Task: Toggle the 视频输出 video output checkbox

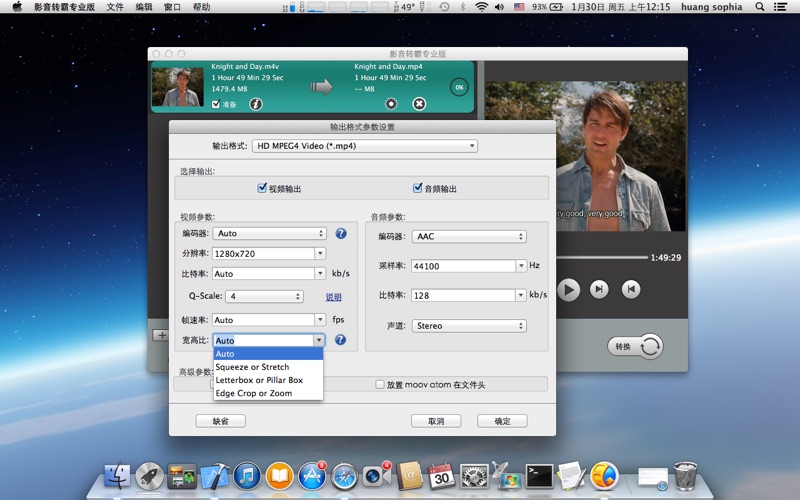Action: tap(262, 188)
